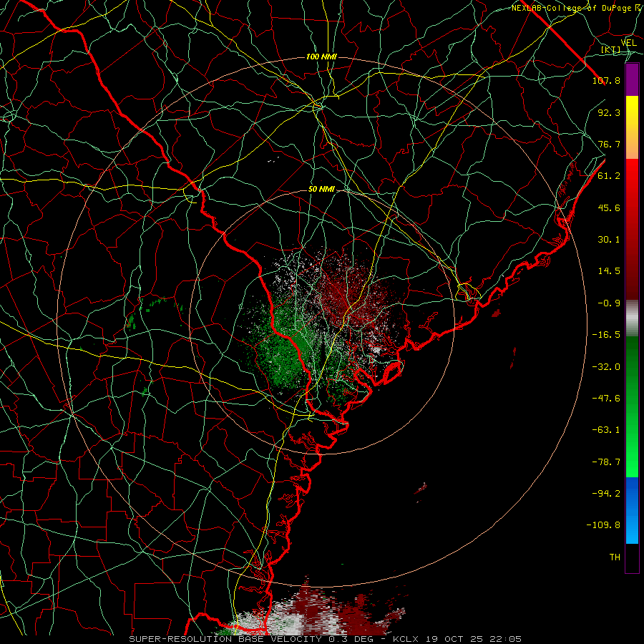The height and width of the screenshot is (644, 644).
Task: Click the -63.1 velocity scale value
Action: [x=606, y=430]
